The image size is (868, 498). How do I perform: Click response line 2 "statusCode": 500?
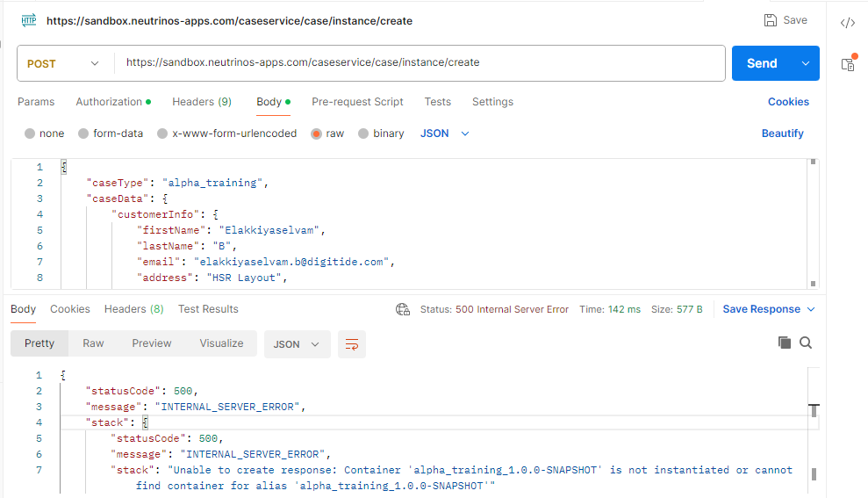[x=141, y=392]
